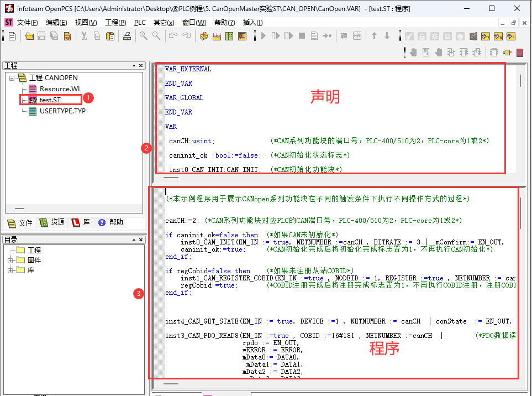Screen dimensions: 532x396
Task: Select USERTYPE.TYP in the project tree
Action: click(62, 111)
